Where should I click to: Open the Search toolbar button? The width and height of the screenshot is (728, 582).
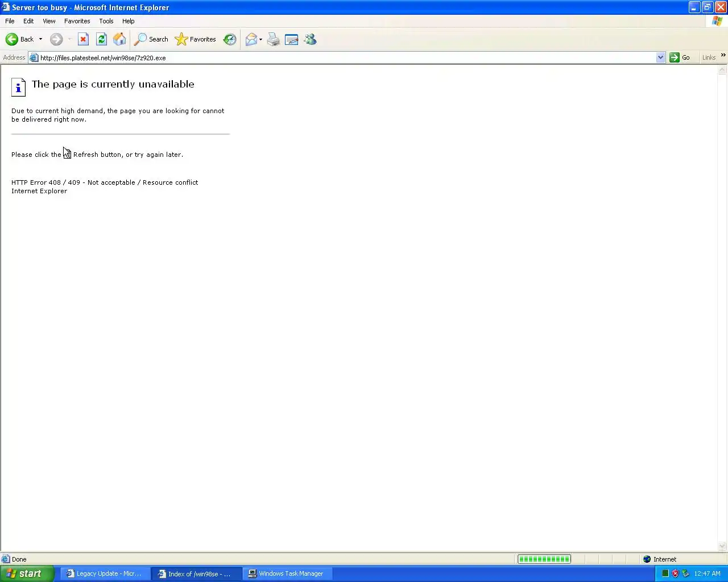click(151, 39)
